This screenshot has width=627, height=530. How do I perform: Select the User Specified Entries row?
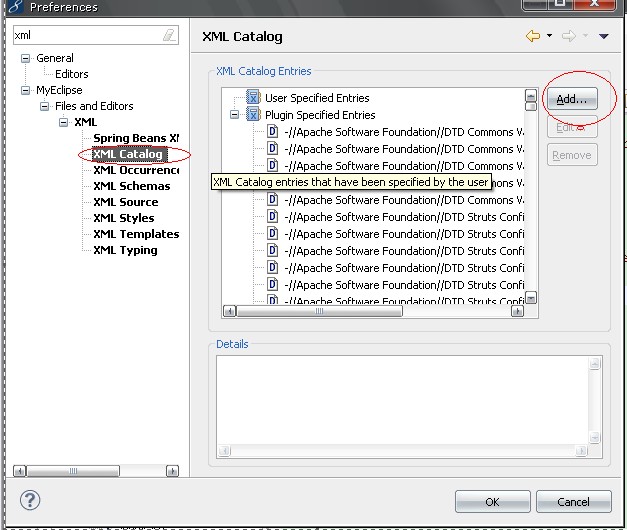317,98
